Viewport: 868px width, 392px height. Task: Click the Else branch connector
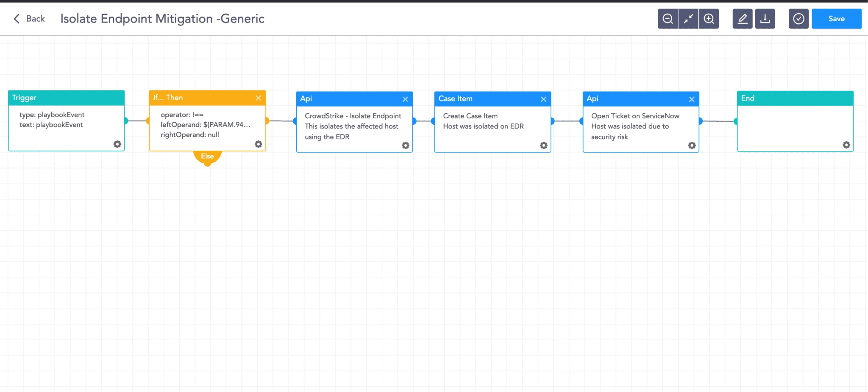[207, 157]
